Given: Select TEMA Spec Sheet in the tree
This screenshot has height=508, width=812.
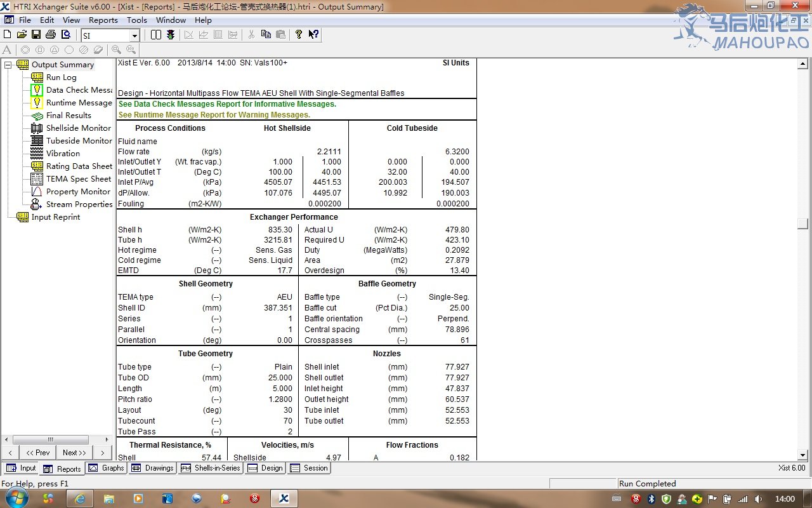Looking at the screenshot, I should [79, 179].
